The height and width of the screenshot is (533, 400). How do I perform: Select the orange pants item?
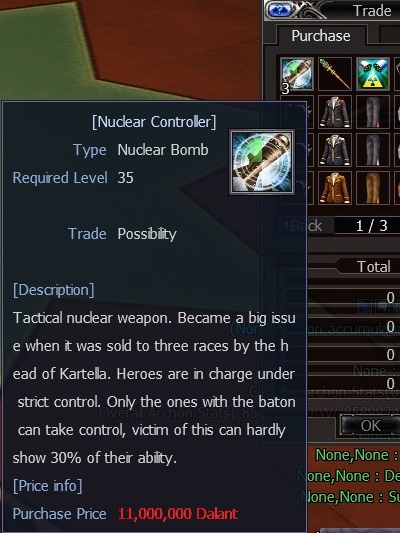click(373, 188)
